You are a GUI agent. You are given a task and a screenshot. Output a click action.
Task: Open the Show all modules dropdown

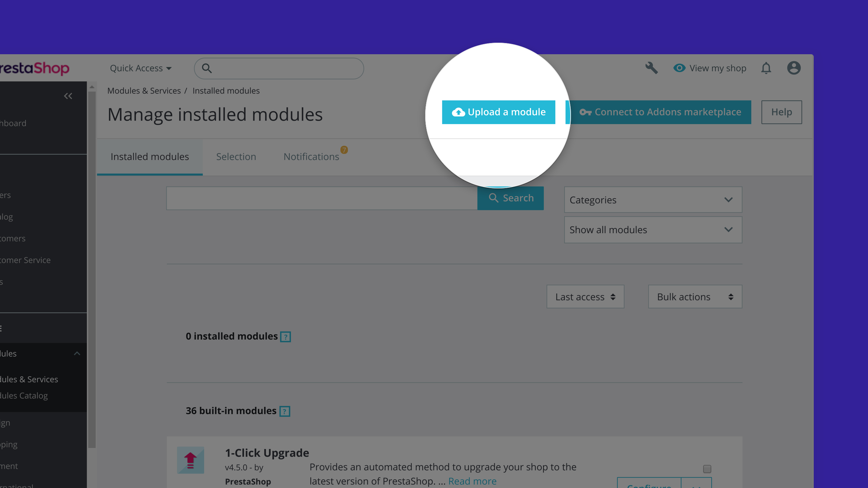(x=653, y=229)
